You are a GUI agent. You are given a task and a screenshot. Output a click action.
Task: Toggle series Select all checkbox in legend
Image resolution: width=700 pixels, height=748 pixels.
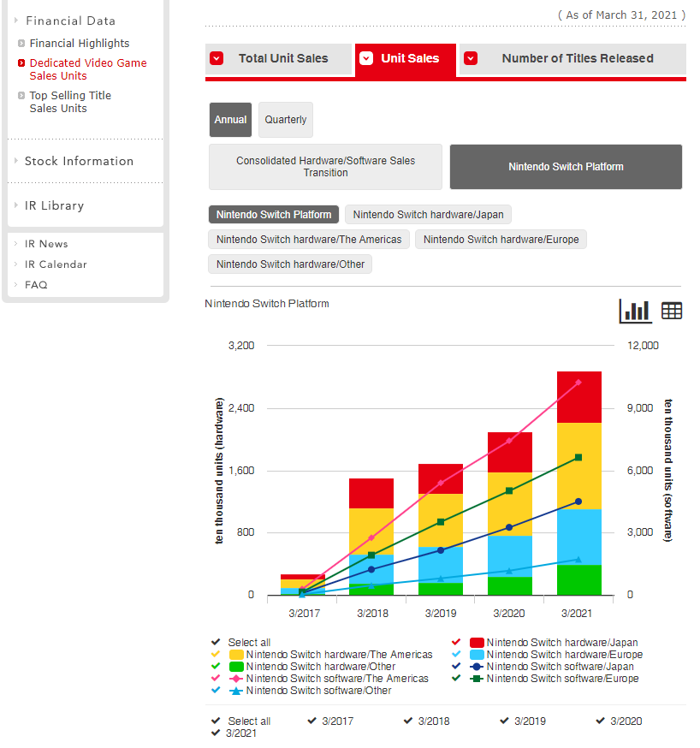pos(216,642)
